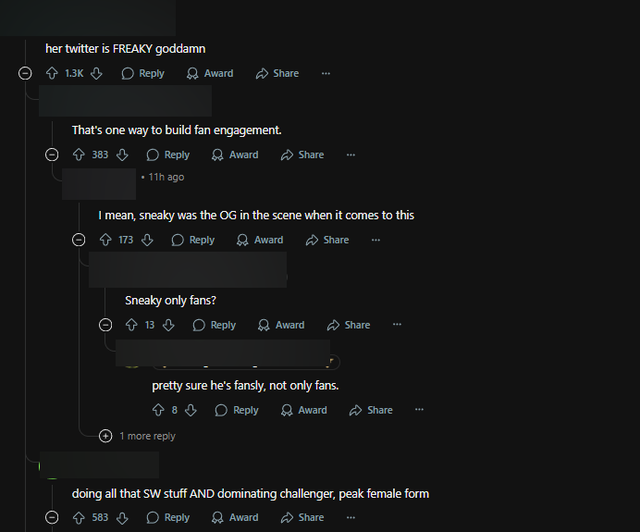
Task: Collapse the 'fan engagement' comment thread
Action: [x=52, y=155]
